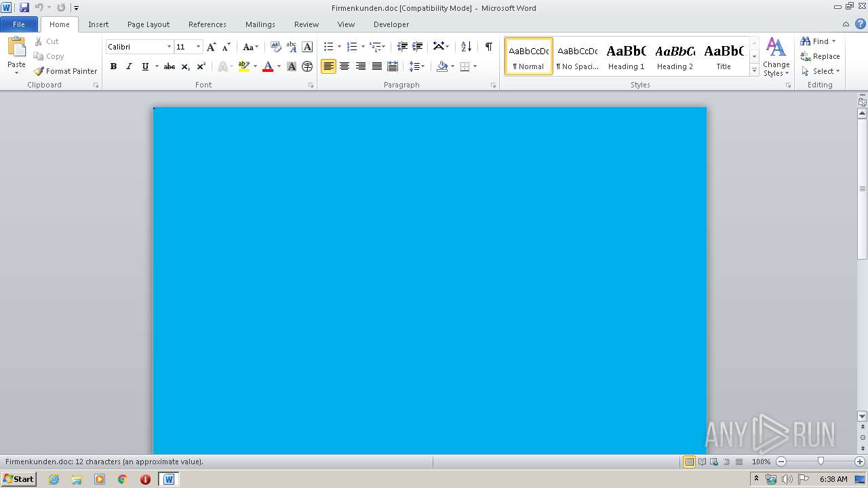Expand the Styles gallery more arrow

pos(754,70)
